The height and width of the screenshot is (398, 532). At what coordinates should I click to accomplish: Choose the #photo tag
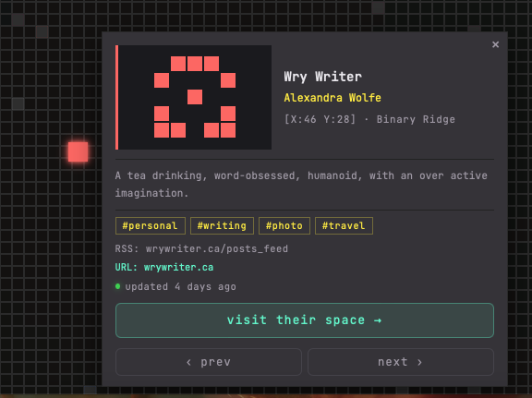pyautogui.click(x=284, y=225)
